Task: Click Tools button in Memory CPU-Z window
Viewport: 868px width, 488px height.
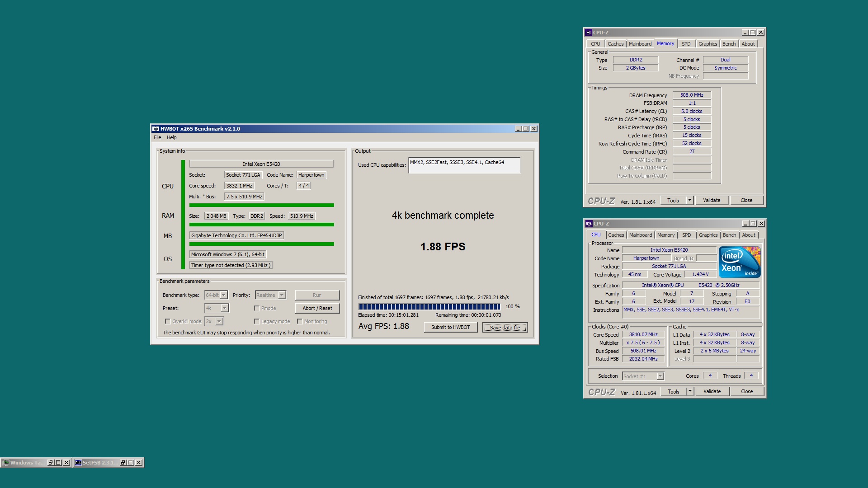Action: point(673,200)
